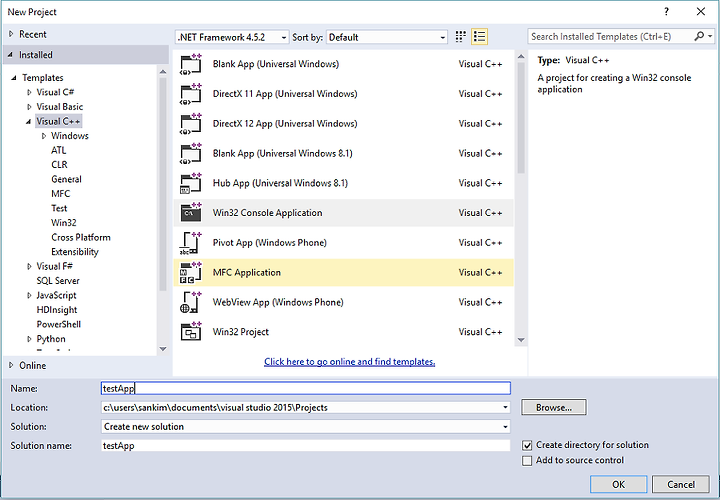Click the MFC Application template icon
This screenshot has height=500, width=720.
(x=191, y=273)
